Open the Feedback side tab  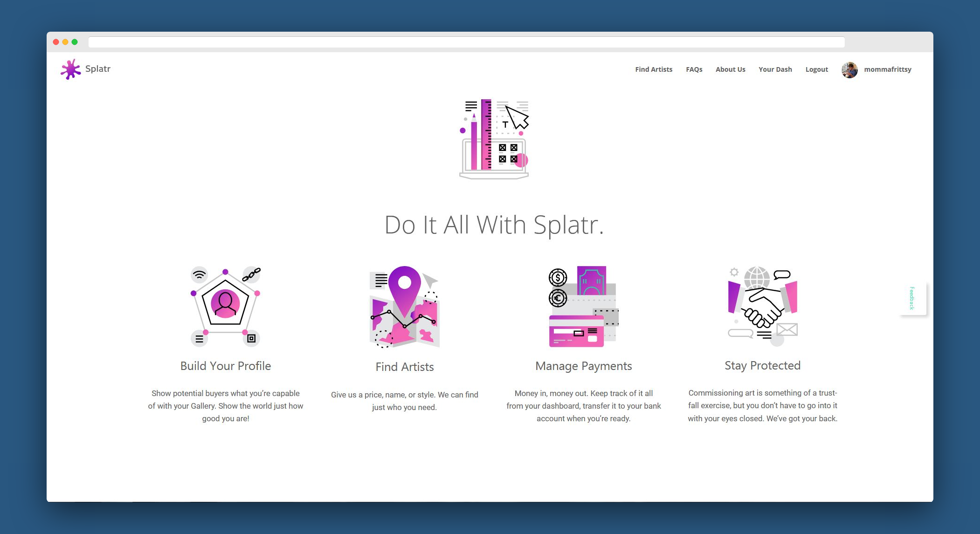click(912, 298)
